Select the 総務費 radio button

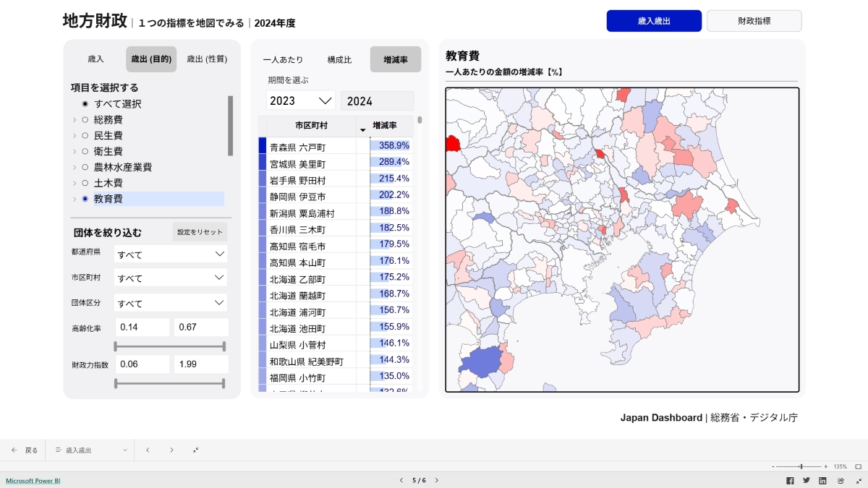[x=85, y=120]
